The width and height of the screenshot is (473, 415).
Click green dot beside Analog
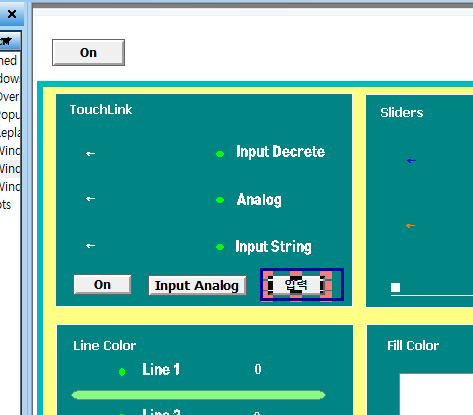[220, 200]
